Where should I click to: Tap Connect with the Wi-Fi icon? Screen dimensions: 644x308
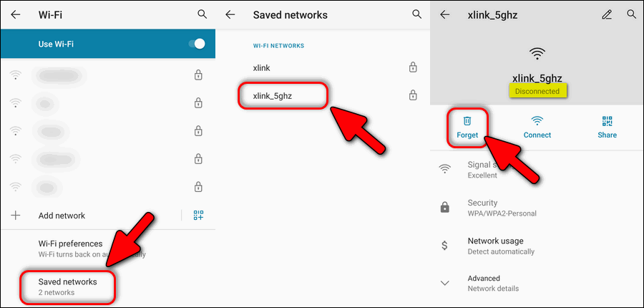click(537, 127)
